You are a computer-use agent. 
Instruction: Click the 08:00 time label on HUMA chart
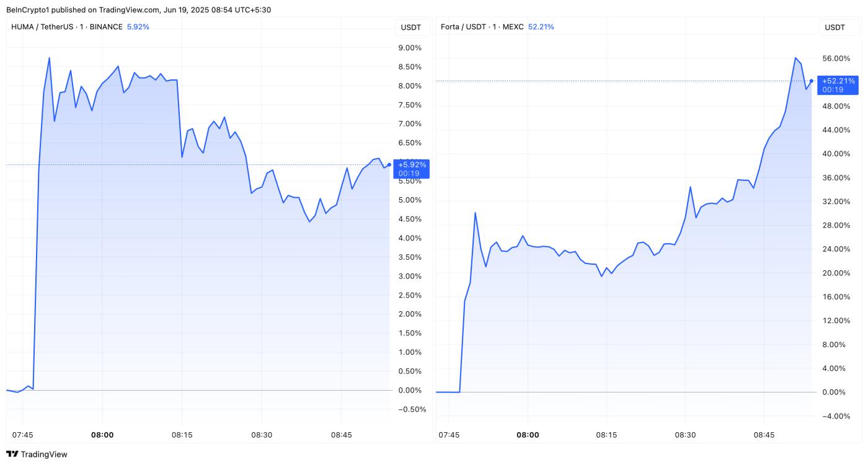point(102,435)
